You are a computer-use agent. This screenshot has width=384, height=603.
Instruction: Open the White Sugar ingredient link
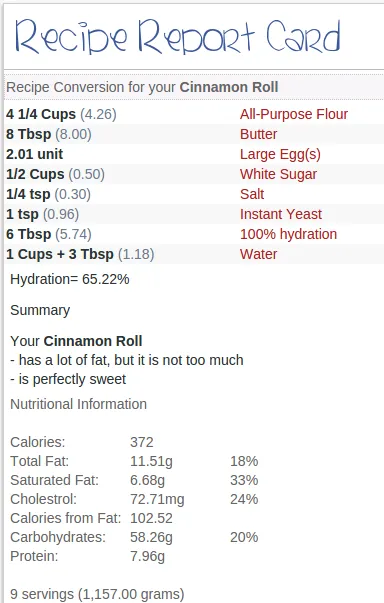(278, 174)
